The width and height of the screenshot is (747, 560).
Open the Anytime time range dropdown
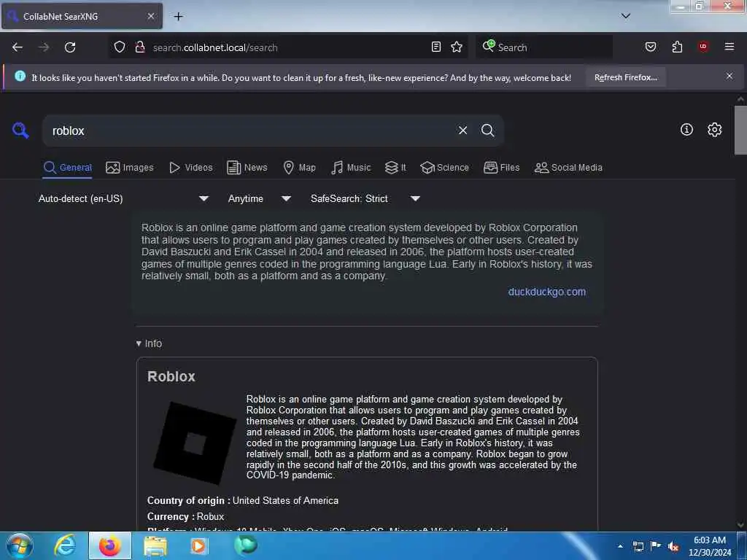[x=259, y=198]
